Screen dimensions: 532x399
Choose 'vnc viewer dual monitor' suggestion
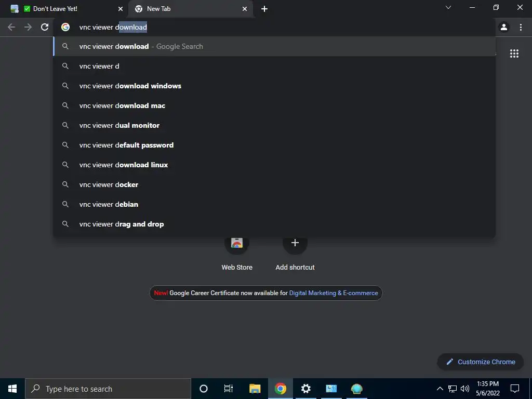pos(274,125)
